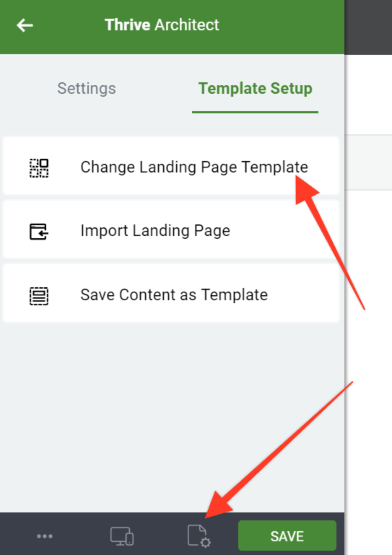Click the Change Landing Page Template grid icon
This screenshot has width=392, height=555.
point(39,167)
